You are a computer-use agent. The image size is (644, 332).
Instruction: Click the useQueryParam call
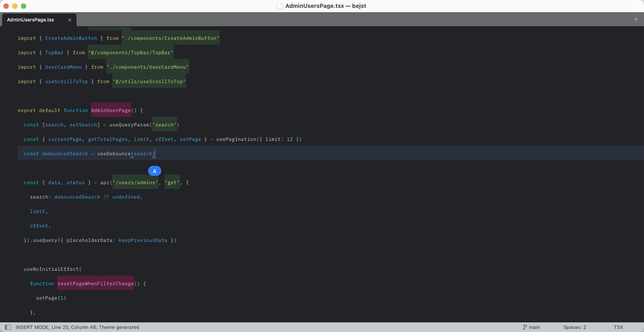click(x=129, y=125)
